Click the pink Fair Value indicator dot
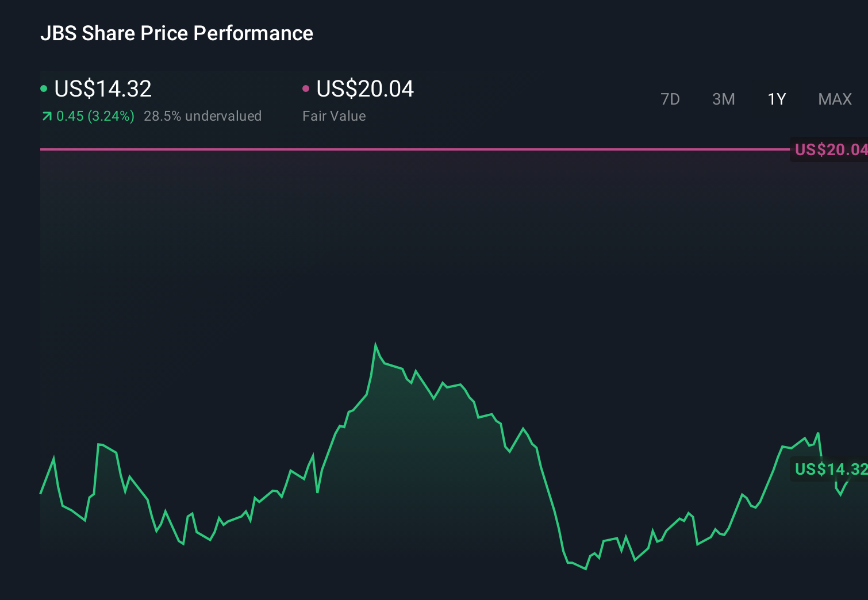Viewport: 868px width, 600px height. tap(306, 88)
